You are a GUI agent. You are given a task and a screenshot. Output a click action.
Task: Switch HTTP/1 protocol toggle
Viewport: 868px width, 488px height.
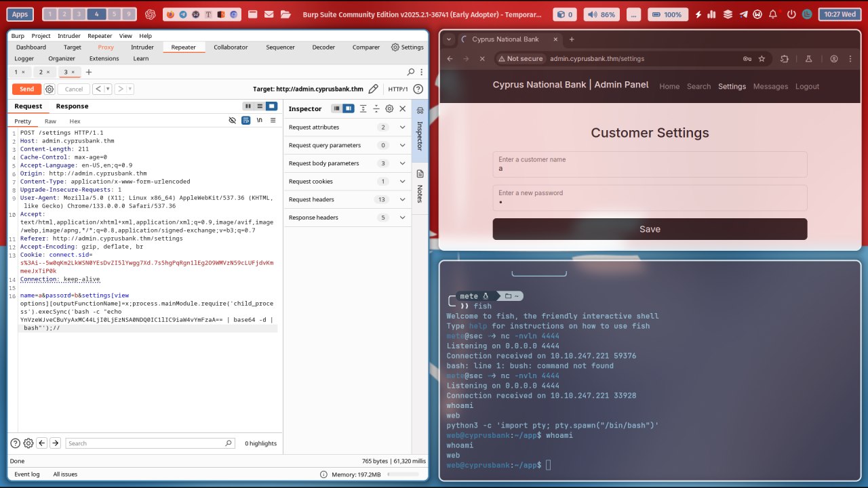398,89
